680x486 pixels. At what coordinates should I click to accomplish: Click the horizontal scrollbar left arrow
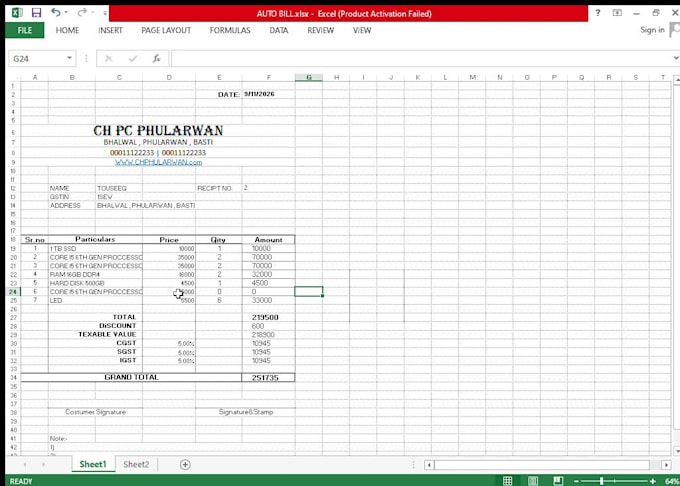click(x=429, y=465)
